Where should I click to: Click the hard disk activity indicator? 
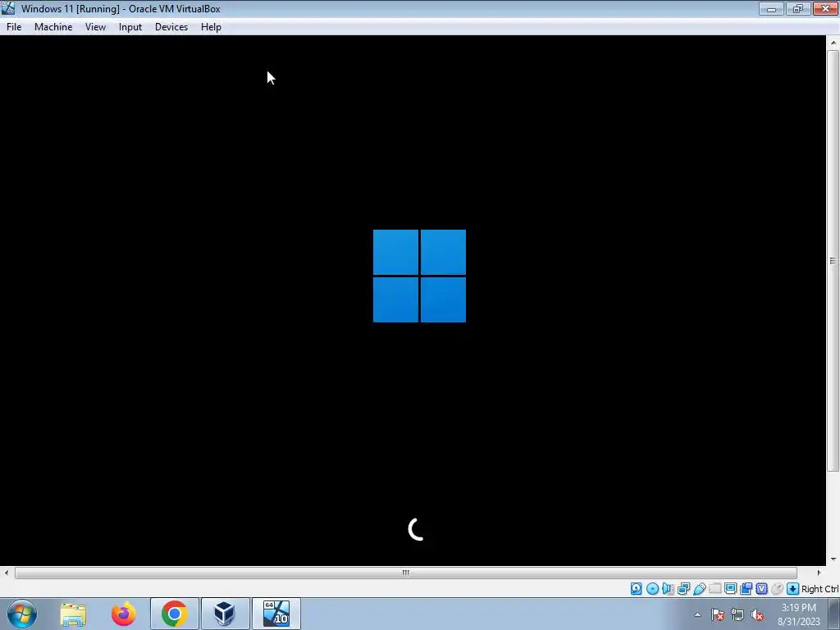[636, 589]
